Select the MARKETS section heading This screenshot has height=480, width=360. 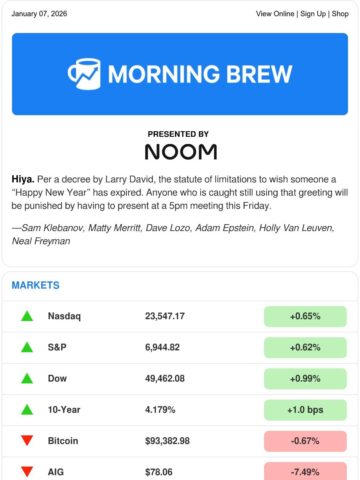tap(36, 285)
